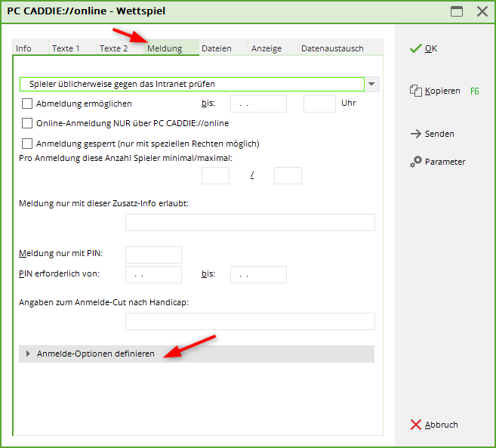Image resolution: width=496 pixels, height=448 pixels.
Task: Open the Datenaustausch tab
Action: click(x=332, y=48)
